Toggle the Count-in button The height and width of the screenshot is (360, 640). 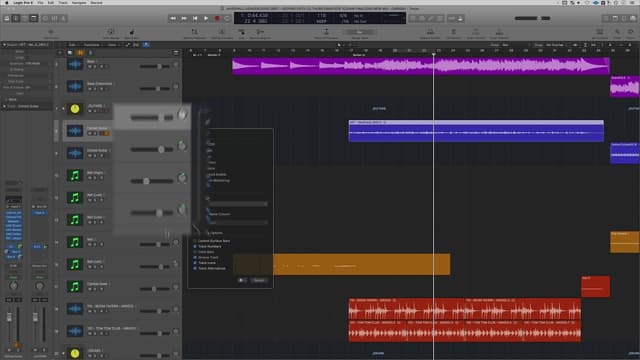451,18
